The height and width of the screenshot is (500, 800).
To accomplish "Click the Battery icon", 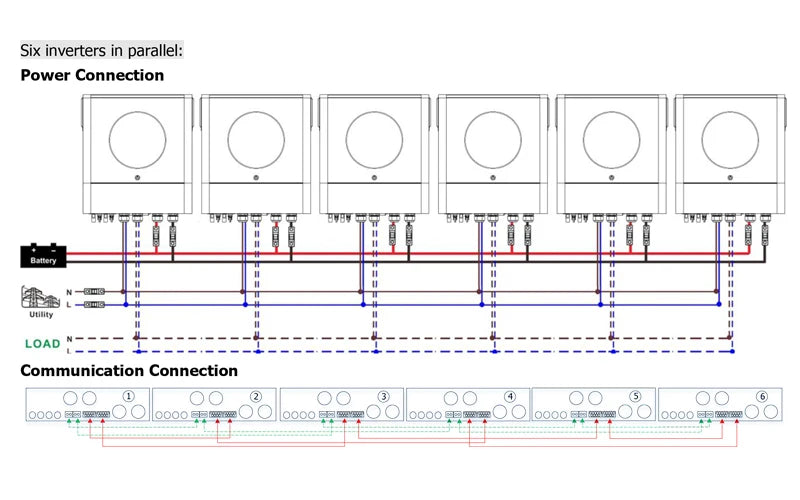I will (x=43, y=255).
